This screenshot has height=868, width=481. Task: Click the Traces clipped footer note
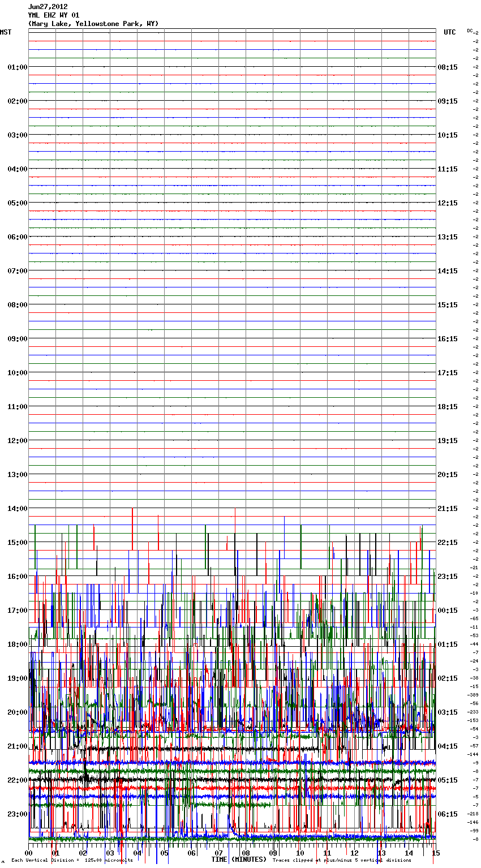(x=342, y=861)
